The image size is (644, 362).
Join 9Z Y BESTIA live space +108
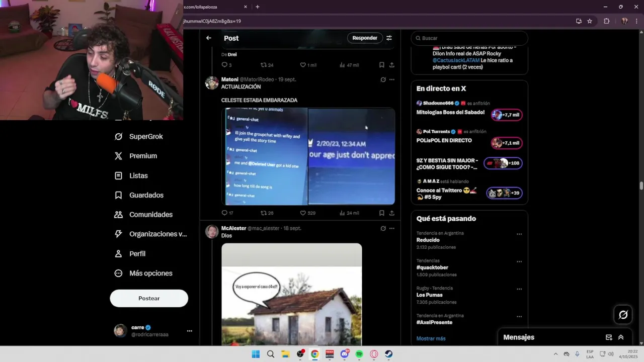pos(503,163)
